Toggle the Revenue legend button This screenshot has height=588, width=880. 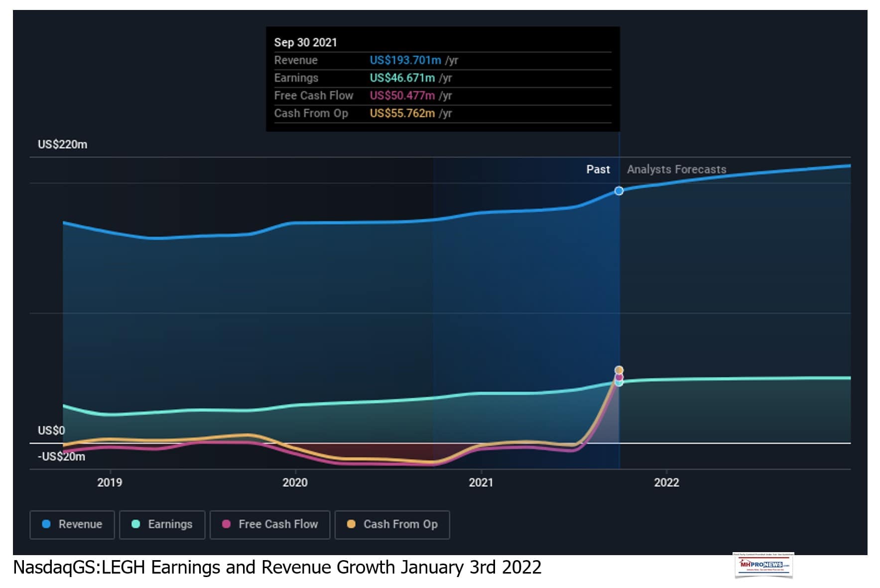pos(72,524)
